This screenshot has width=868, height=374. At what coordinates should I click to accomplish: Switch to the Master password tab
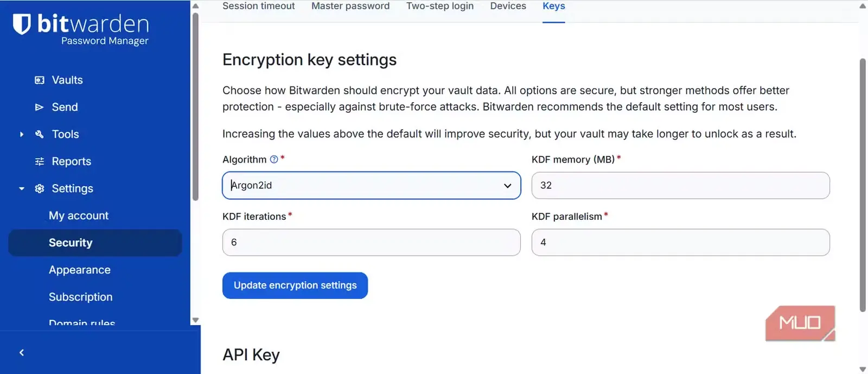(x=350, y=6)
